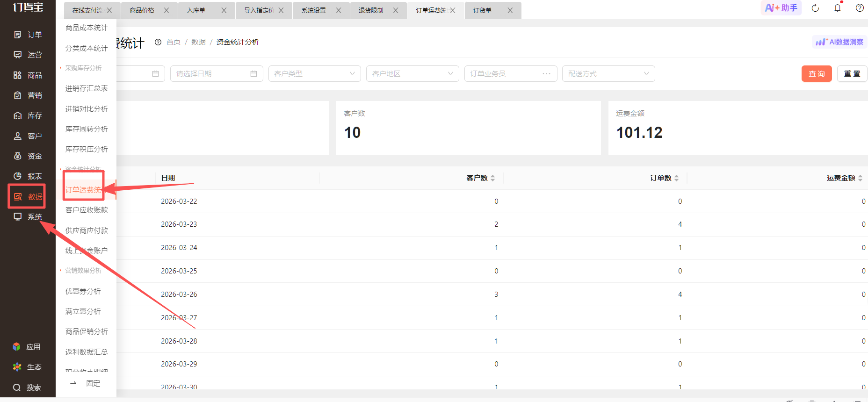Viewport: 868px width, 402px height.
Task: Close the 订货单 tab
Action: click(x=510, y=10)
